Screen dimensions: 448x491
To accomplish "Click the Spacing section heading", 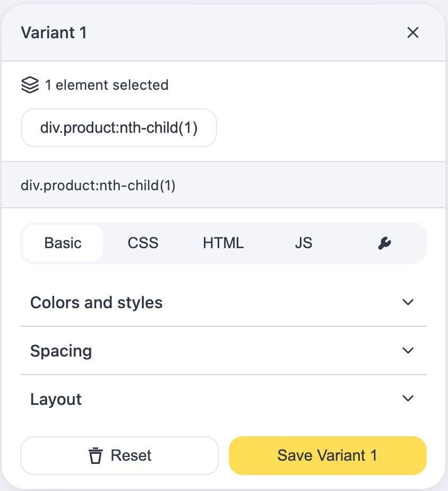I will coord(61,351).
